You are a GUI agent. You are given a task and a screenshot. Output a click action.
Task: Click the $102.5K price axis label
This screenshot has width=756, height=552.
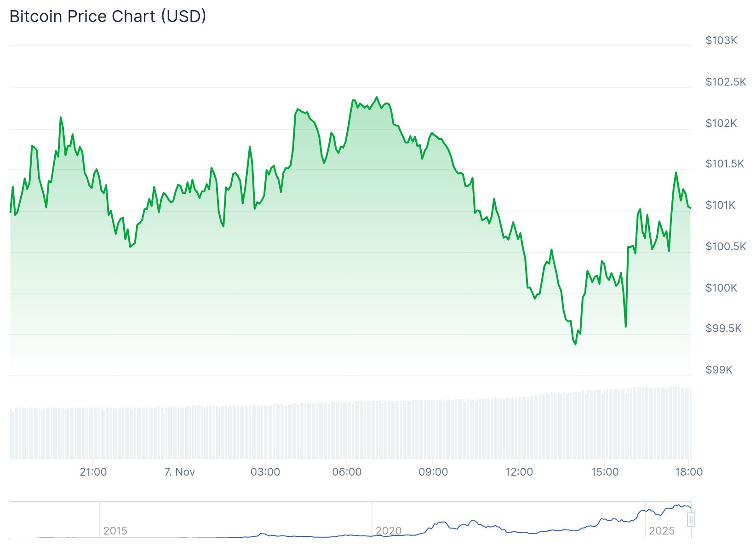pos(726,82)
